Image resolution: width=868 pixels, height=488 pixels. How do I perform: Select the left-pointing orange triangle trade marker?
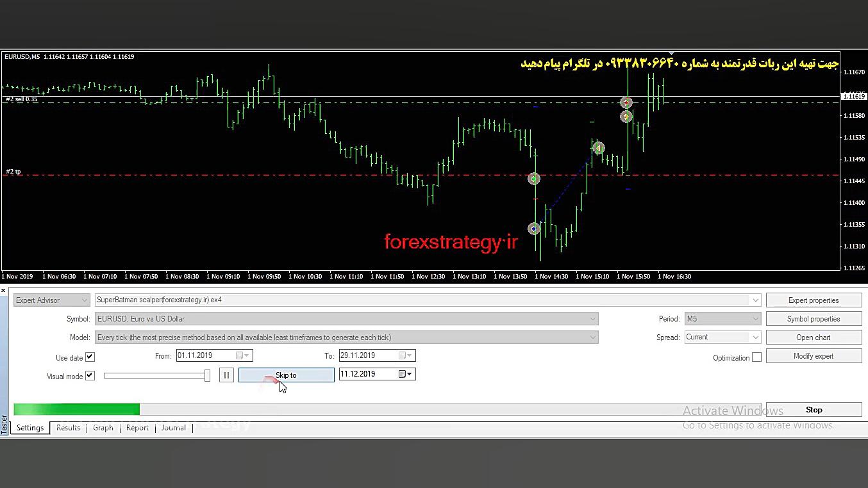click(597, 148)
